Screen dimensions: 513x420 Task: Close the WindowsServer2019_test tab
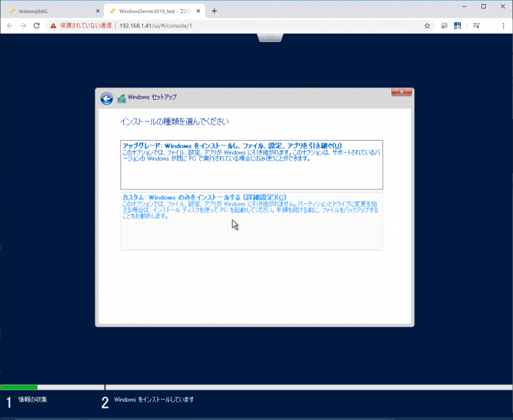[x=198, y=11]
